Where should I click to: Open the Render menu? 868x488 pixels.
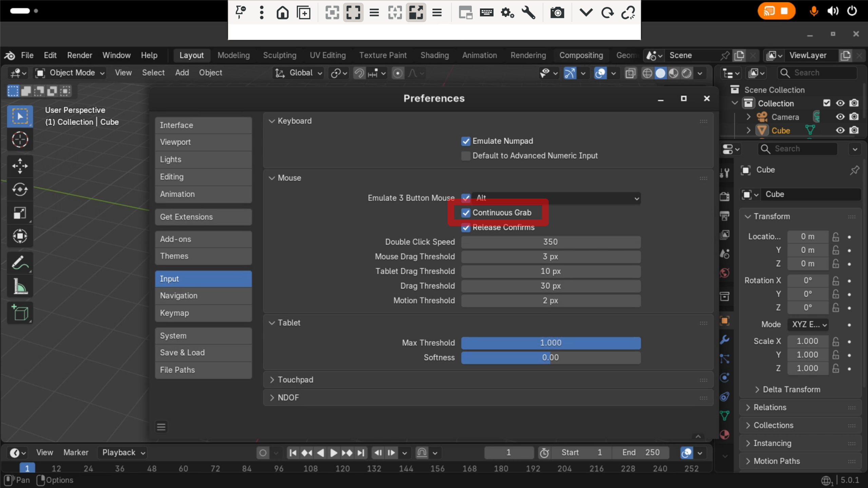click(x=79, y=55)
